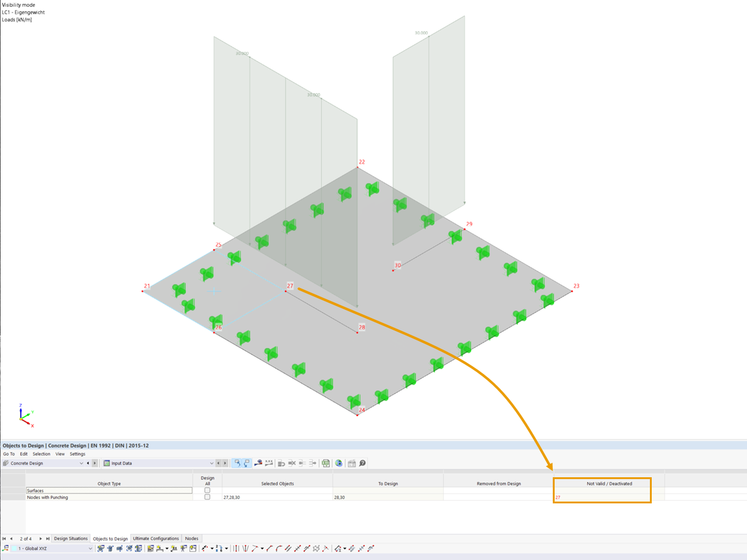The width and height of the screenshot is (747, 560).
Task: Open the Go To menu
Action: (x=9, y=454)
